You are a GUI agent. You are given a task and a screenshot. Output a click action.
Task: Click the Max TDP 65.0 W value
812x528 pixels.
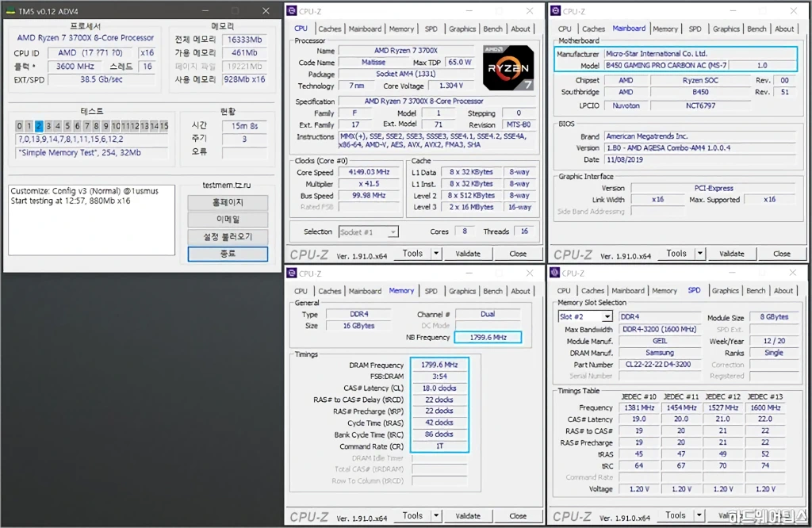[x=460, y=62]
